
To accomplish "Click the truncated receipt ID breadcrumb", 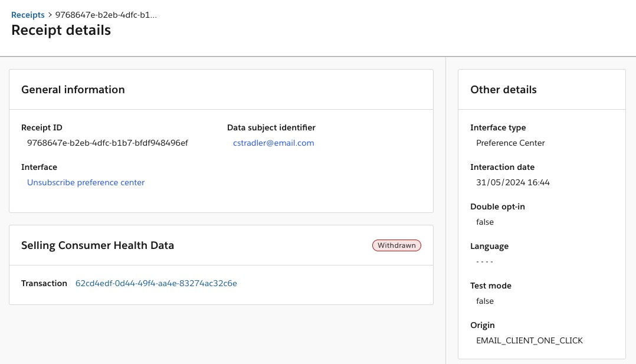I will [x=106, y=15].
